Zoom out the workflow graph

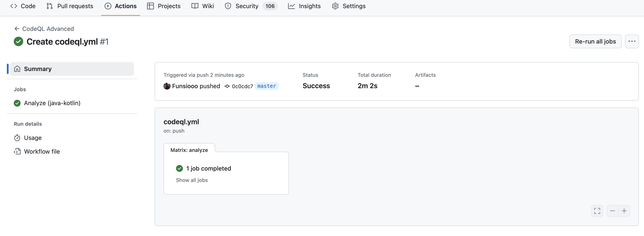click(612, 211)
